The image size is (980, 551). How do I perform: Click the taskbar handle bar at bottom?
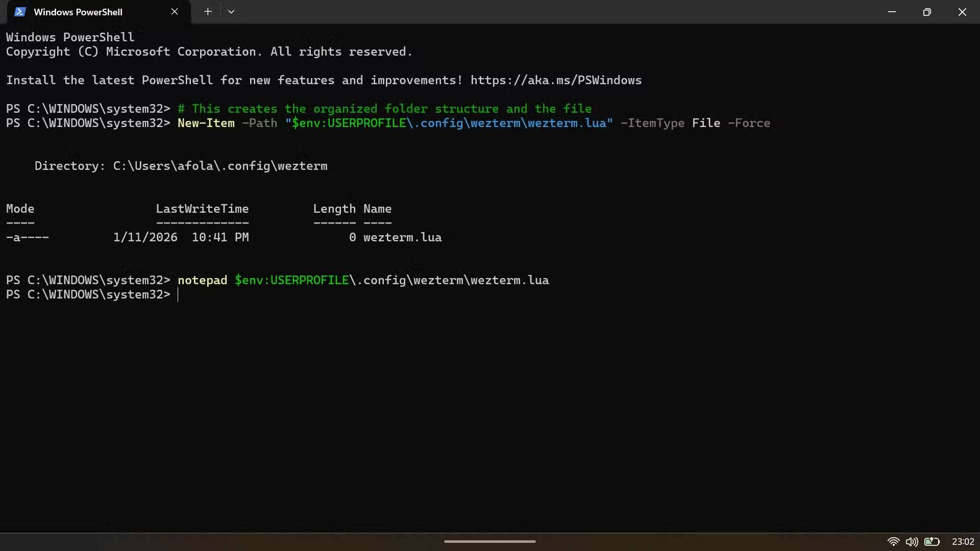(x=489, y=541)
